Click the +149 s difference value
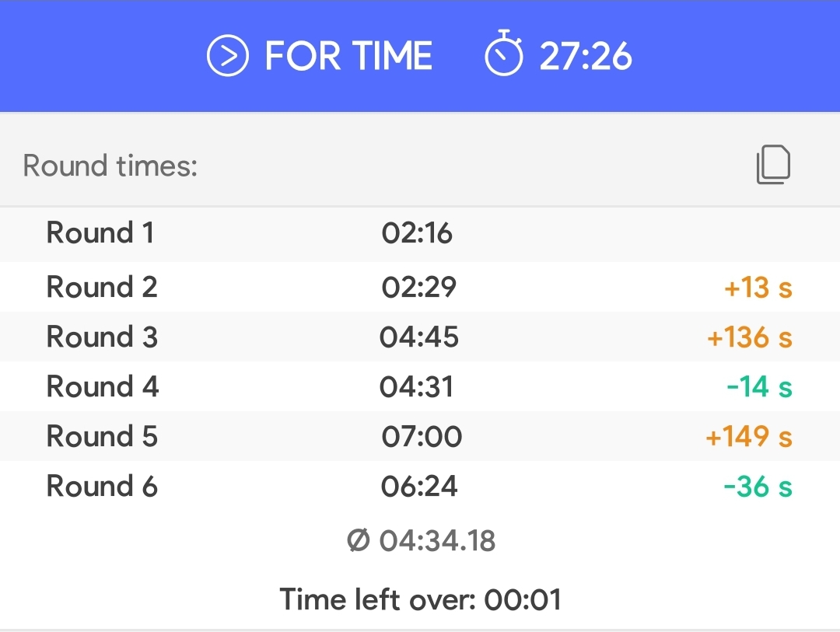This screenshot has width=840, height=632. pos(749,437)
